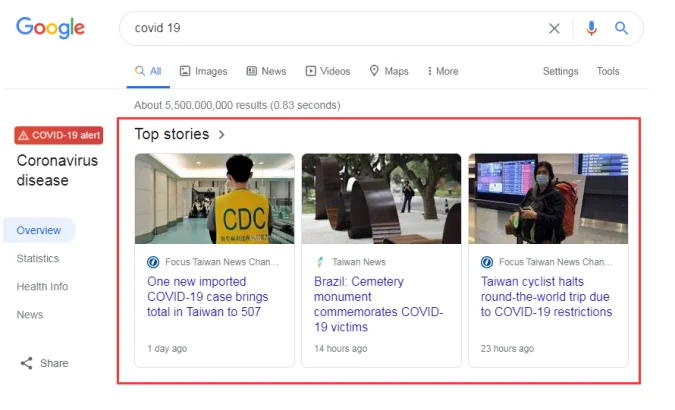Click the Taiwan cyclist airport thumbnail
This screenshot has height=410, width=675.
[548, 198]
